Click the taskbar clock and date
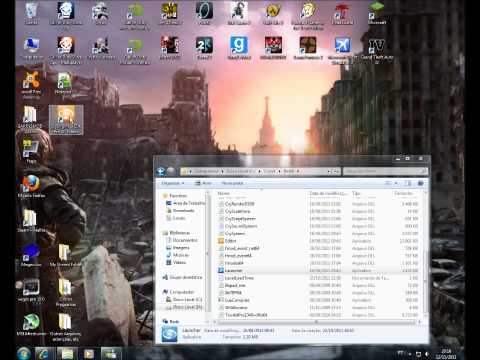Image resolution: width=480 pixels, height=360 pixels. pos(446,354)
